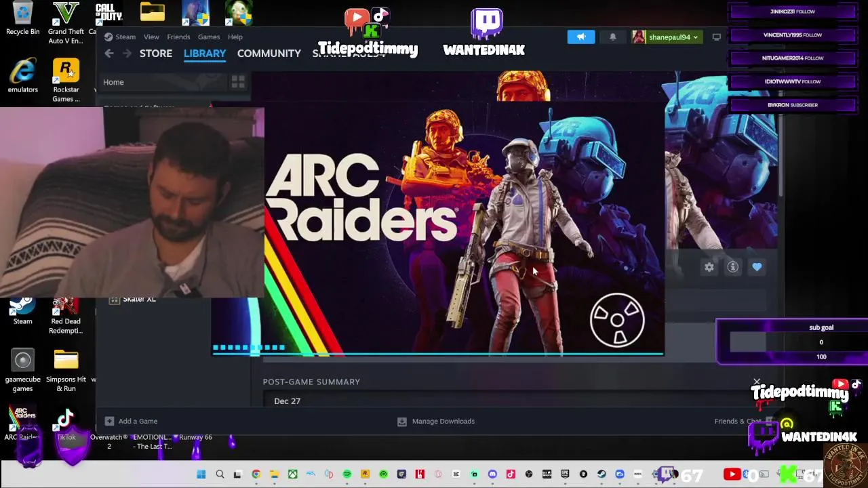Open the Steam menu in the menu bar
The image size is (868, 488).
tap(125, 37)
